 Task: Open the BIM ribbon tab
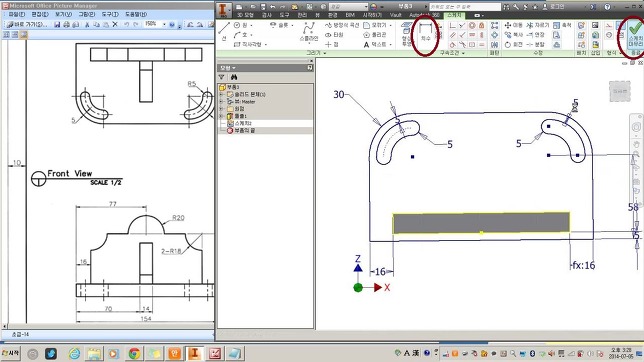[350, 15]
